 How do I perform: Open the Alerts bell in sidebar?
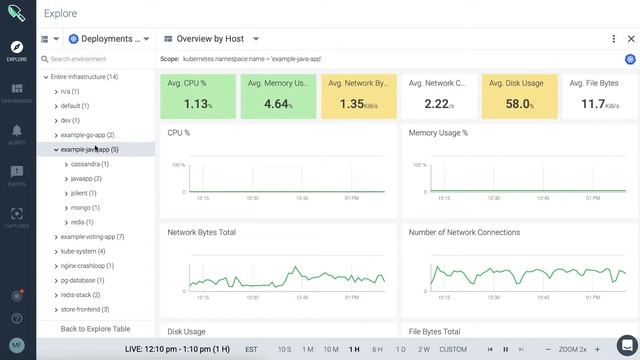pos(17,135)
